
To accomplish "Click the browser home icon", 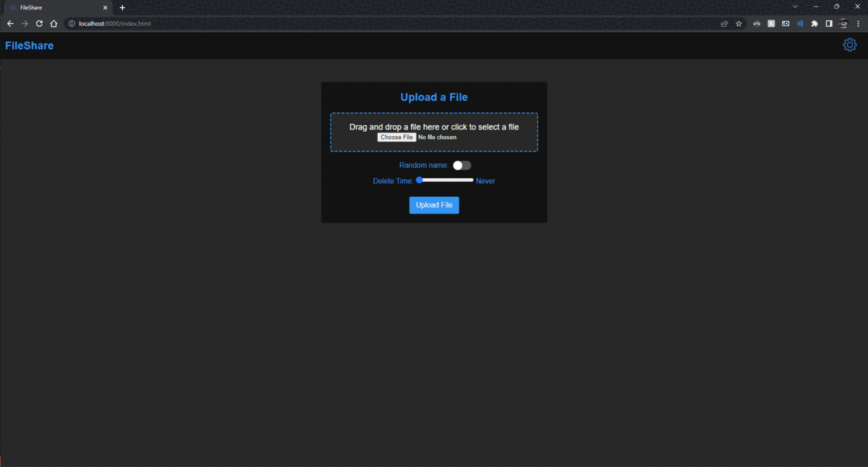I will pyautogui.click(x=53, y=23).
